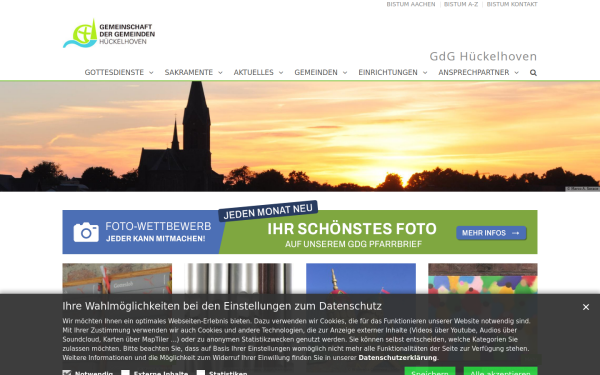600x375 pixels.
Task: Click the GdG Hückelhoven title text
Action: [x=483, y=57]
